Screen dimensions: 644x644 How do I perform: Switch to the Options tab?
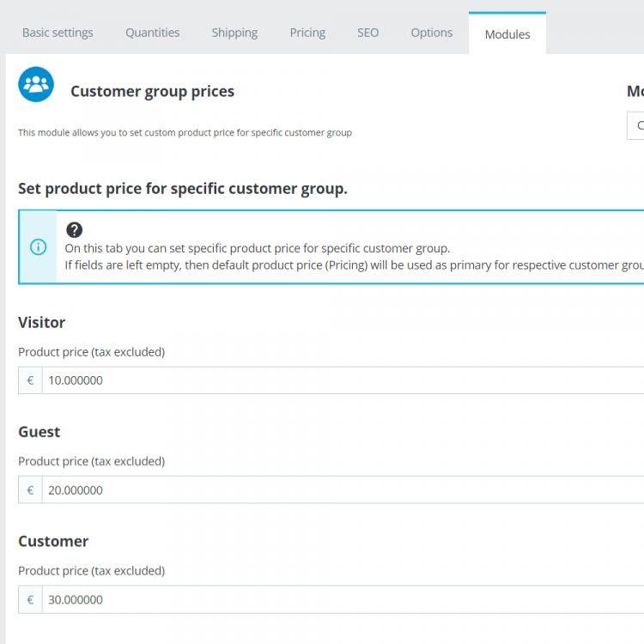coord(431,33)
